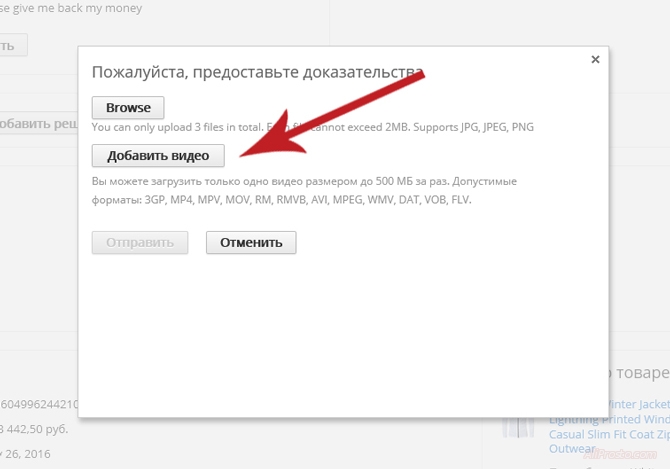Click the cut-off button below the money text
Screen dimensions: 670x469
point(13,46)
